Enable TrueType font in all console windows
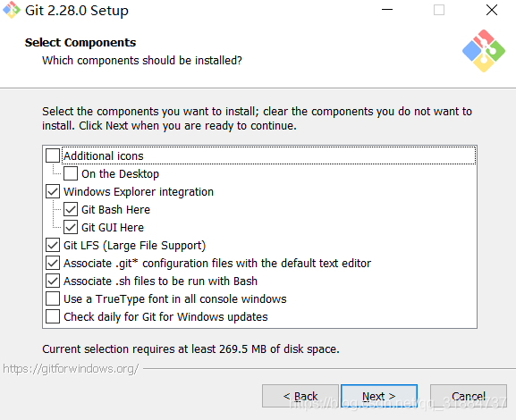516x420 pixels. pos(53,298)
